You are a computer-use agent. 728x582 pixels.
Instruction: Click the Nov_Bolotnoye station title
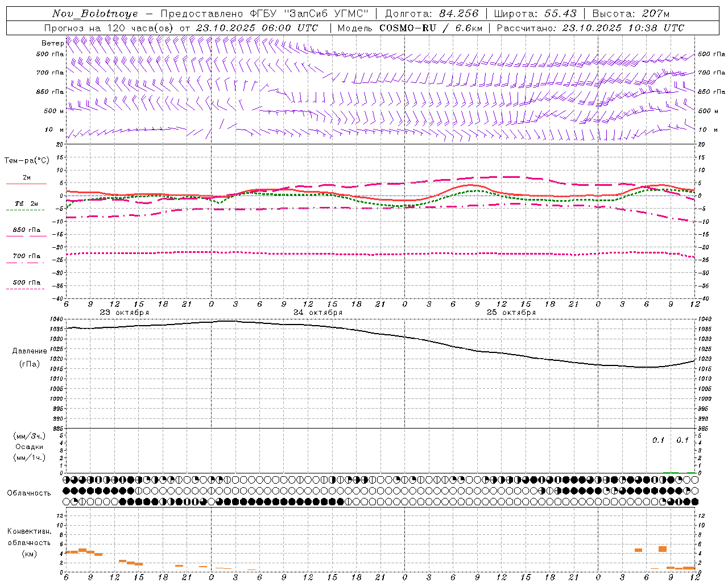94,14
